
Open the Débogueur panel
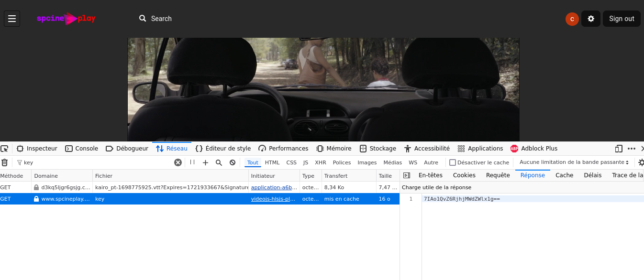click(127, 149)
